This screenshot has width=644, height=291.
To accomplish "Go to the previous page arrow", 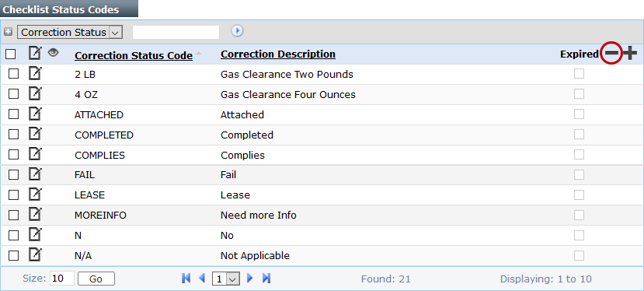I will point(202,279).
